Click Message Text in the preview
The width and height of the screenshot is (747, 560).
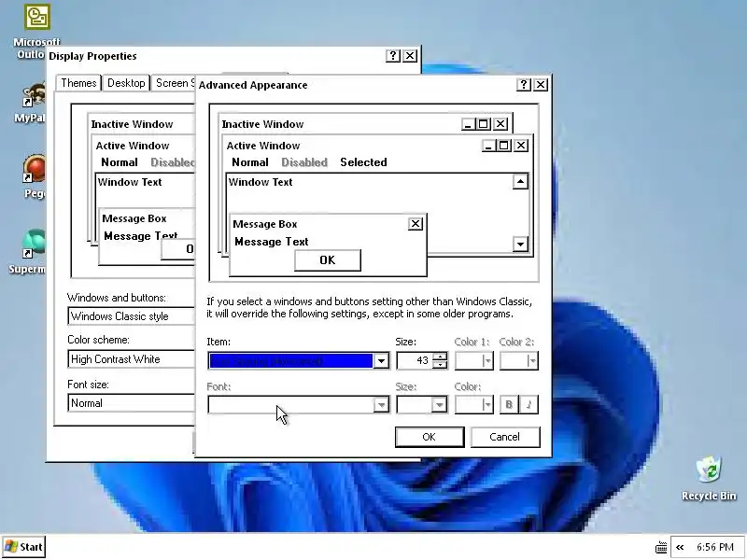[272, 242]
